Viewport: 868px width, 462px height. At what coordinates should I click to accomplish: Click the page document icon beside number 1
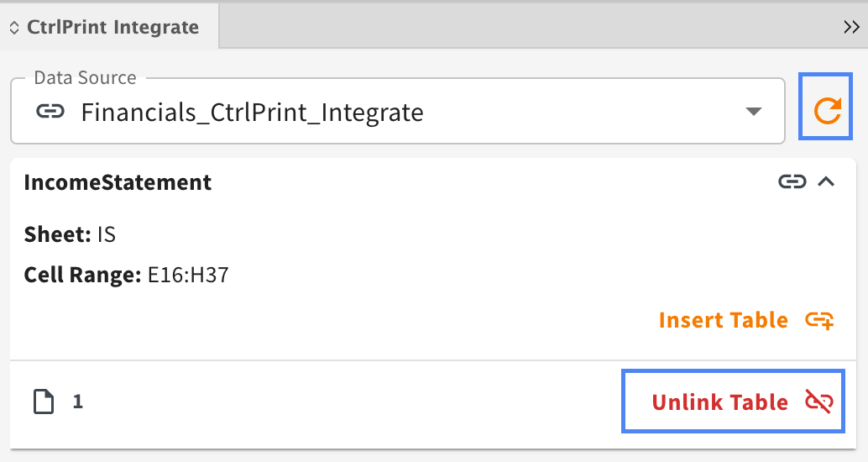[44, 402]
